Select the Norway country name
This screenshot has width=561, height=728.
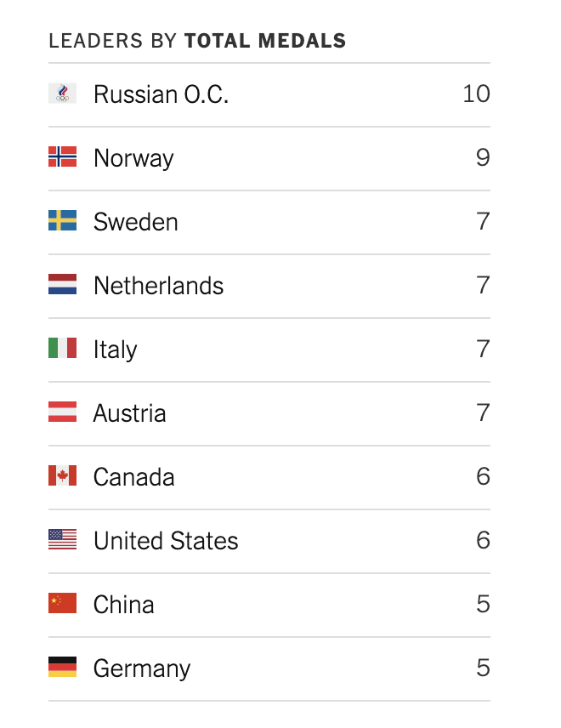click(x=133, y=158)
